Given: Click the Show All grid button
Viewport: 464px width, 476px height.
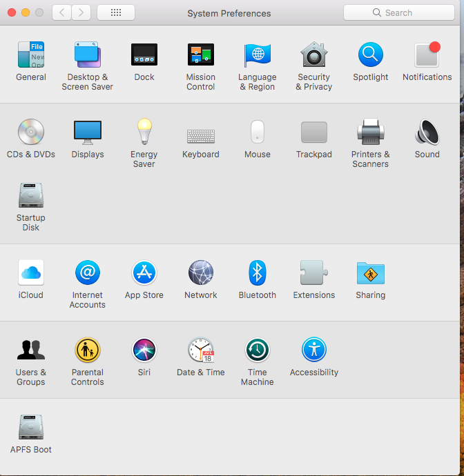Looking at the screenshot, I should (x=116, y=12).
